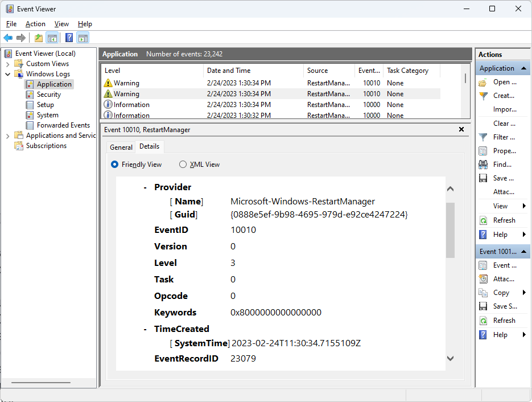Select the XML View radio button
This screenshot has height=402, width=532.
(x=183, y=165)
